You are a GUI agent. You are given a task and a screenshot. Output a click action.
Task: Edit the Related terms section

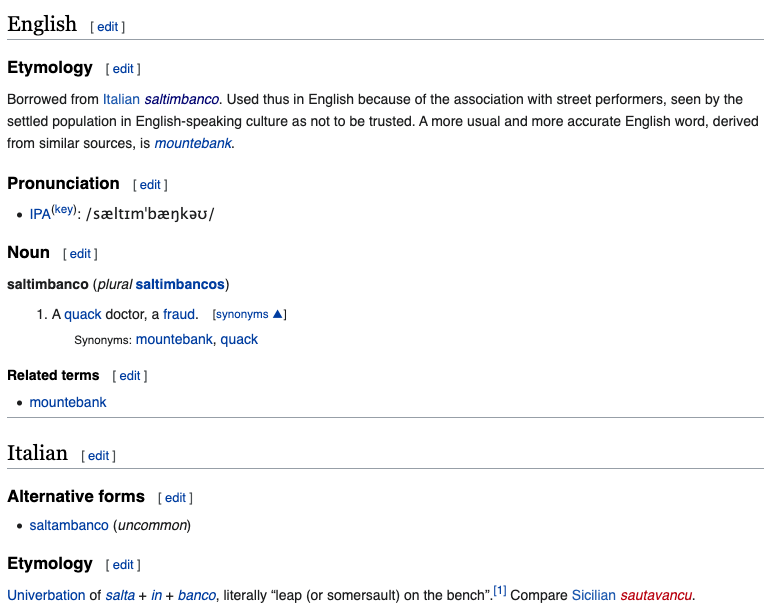click(x=130, y=376)
